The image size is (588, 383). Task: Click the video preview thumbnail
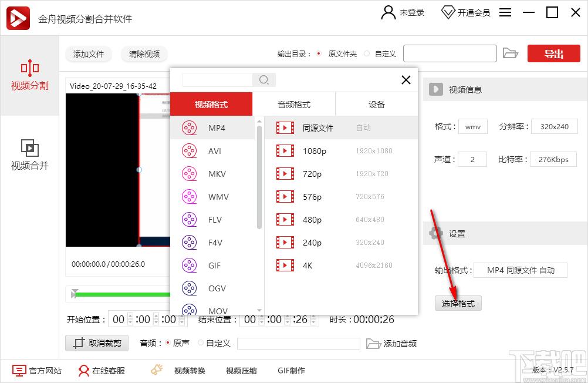pyautogui.click(x=118, y=170)
